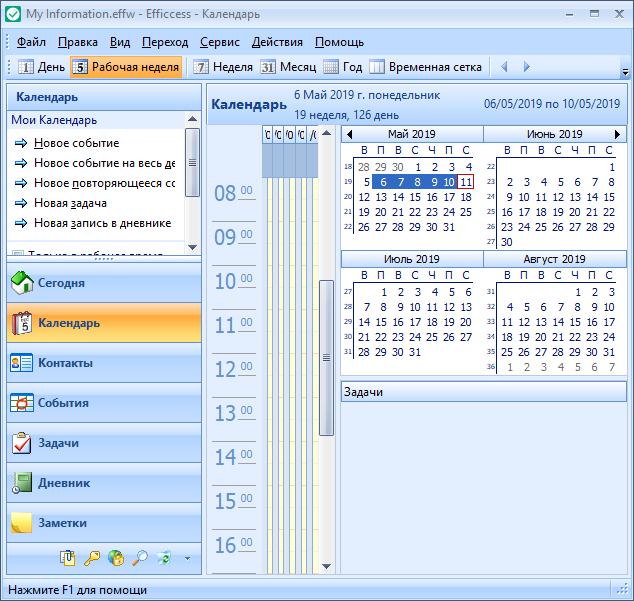Go to previous period using left arrow

505,67
